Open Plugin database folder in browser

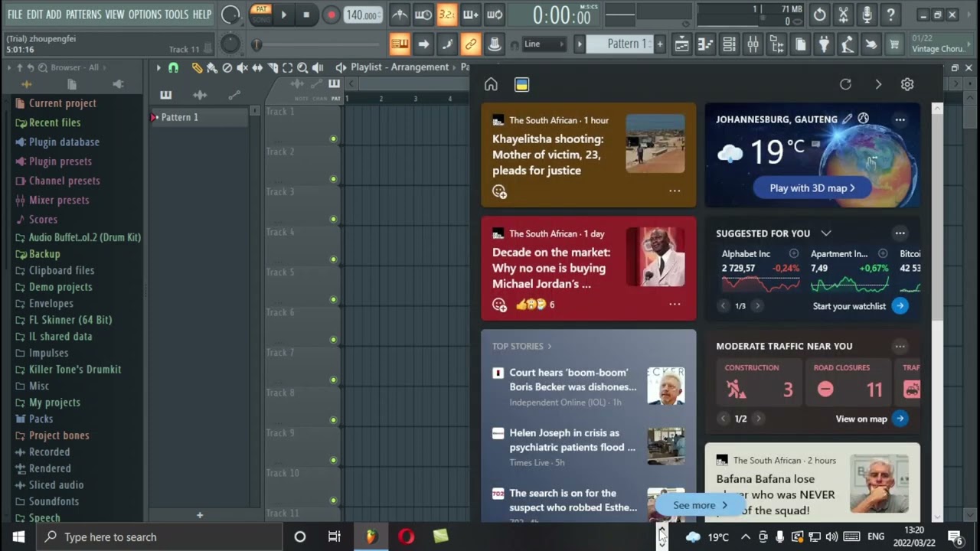coord(64,142)
